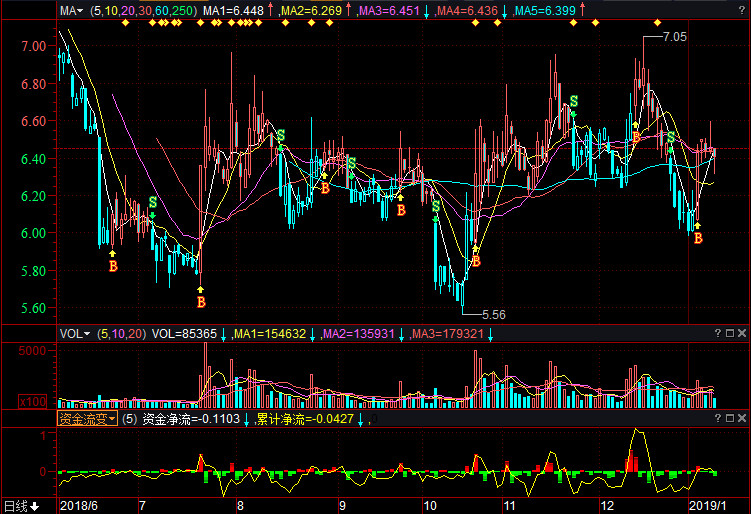Click the B buy signal in December
This screenshot has width=751, height=514.
click(636, 137)
